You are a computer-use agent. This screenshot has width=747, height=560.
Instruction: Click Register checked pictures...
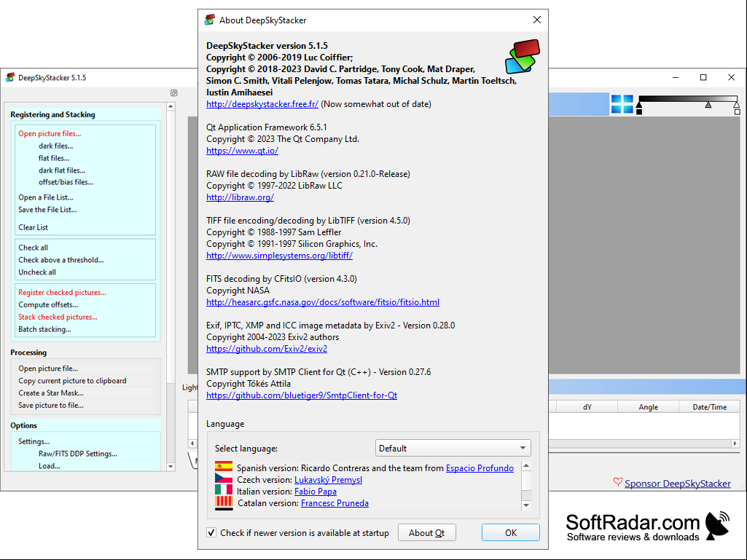click(63, 293)
